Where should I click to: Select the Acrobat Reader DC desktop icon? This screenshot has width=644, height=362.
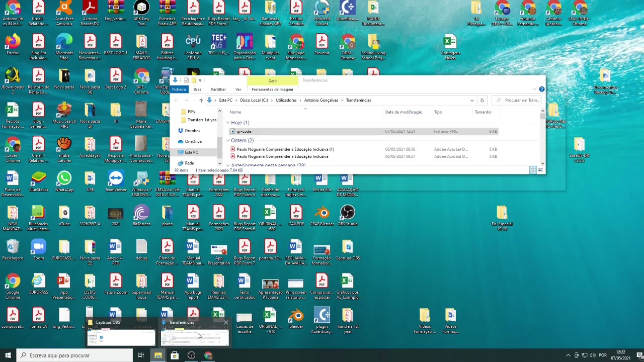pos(90,13)
